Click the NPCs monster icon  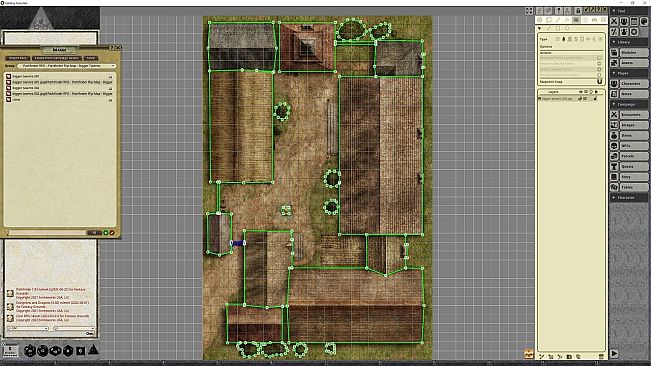pos(614,146)
